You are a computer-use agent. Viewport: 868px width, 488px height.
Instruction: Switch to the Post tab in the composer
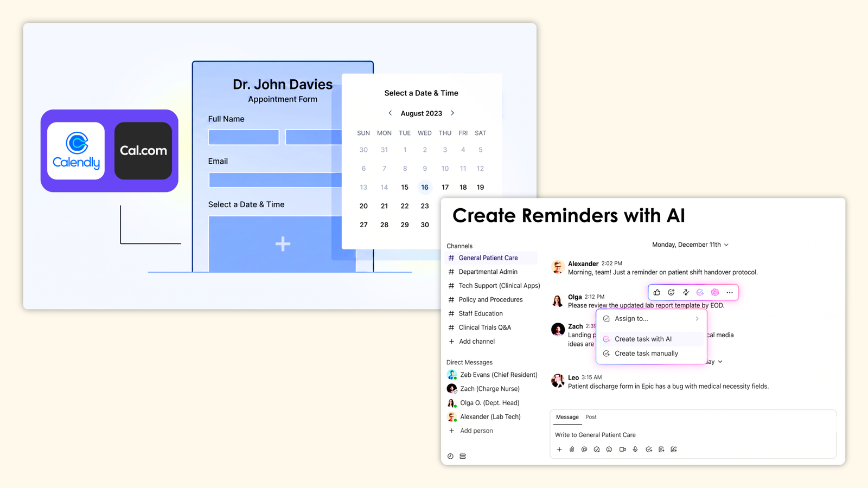(591, 417)
